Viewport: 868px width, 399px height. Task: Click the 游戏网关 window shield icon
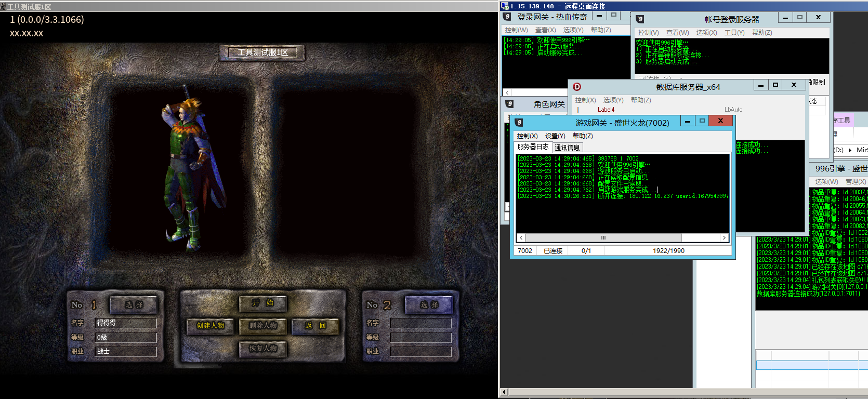click(x=519, y=123)
